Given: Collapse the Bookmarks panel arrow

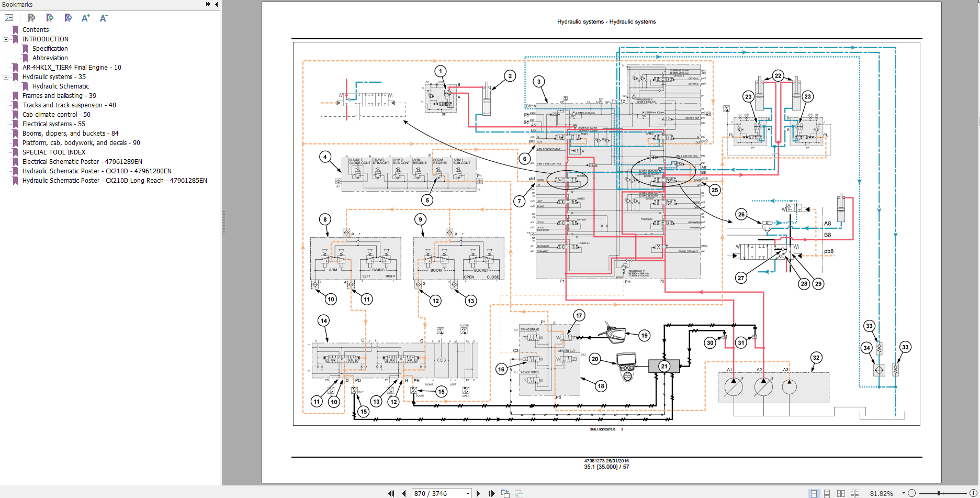Looking at the screenshot, I should coord(217,4).
